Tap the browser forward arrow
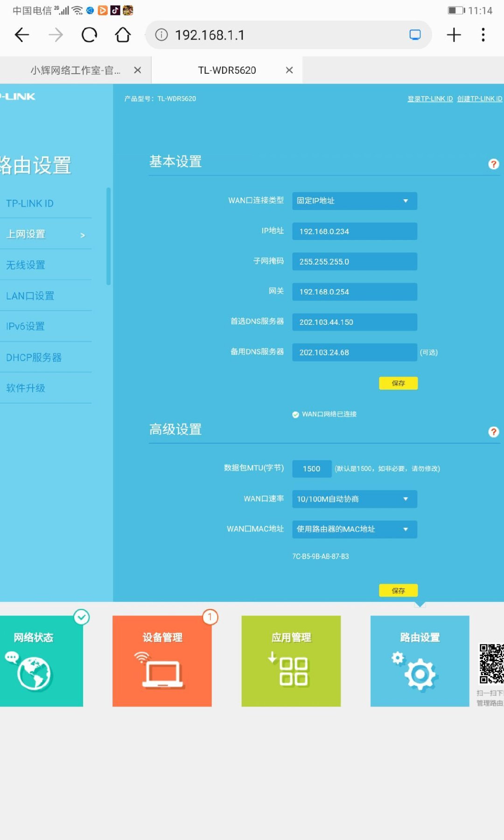The height and width of the screenshot is (840, 504). (56, 35)
